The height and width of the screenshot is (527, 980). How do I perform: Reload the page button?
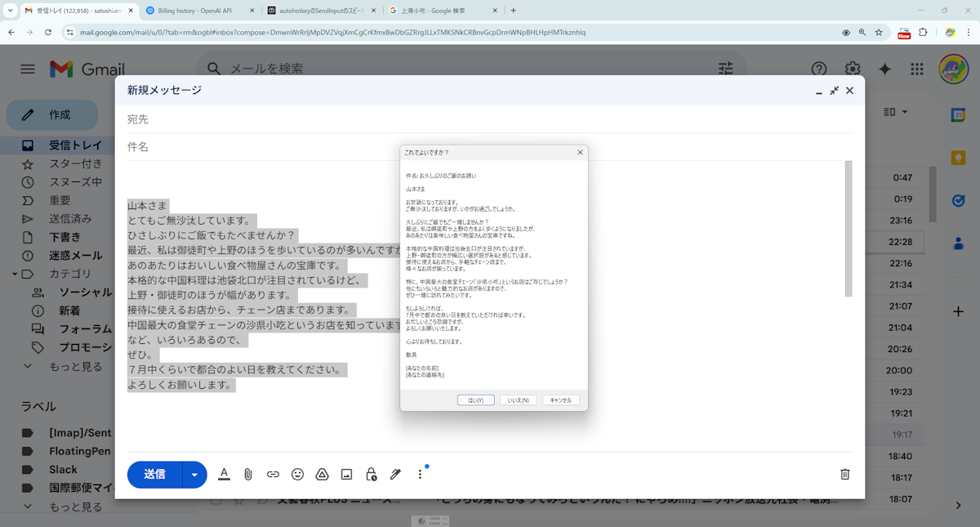[x=48, y=33]
